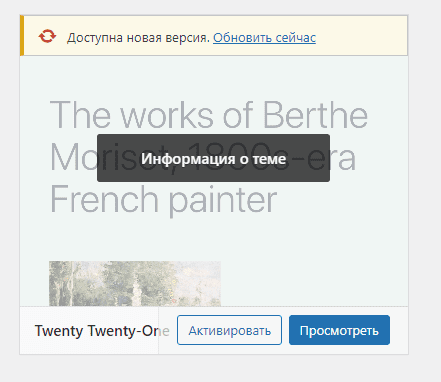This screenshot has height=382, width=441.
Task: Click the pale green blank preview area
Action: tap(313, 253)
